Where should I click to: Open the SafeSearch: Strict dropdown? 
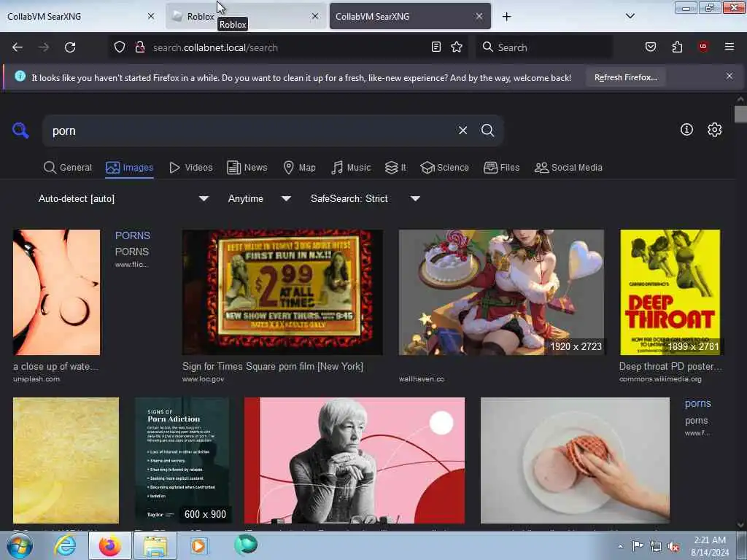365,198
